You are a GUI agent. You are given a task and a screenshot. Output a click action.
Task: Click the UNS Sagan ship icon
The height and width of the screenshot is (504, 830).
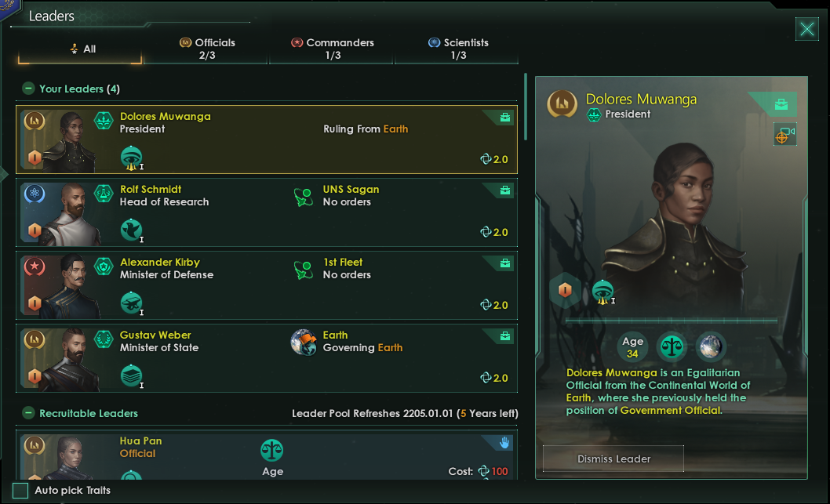[x=304, y=196]
